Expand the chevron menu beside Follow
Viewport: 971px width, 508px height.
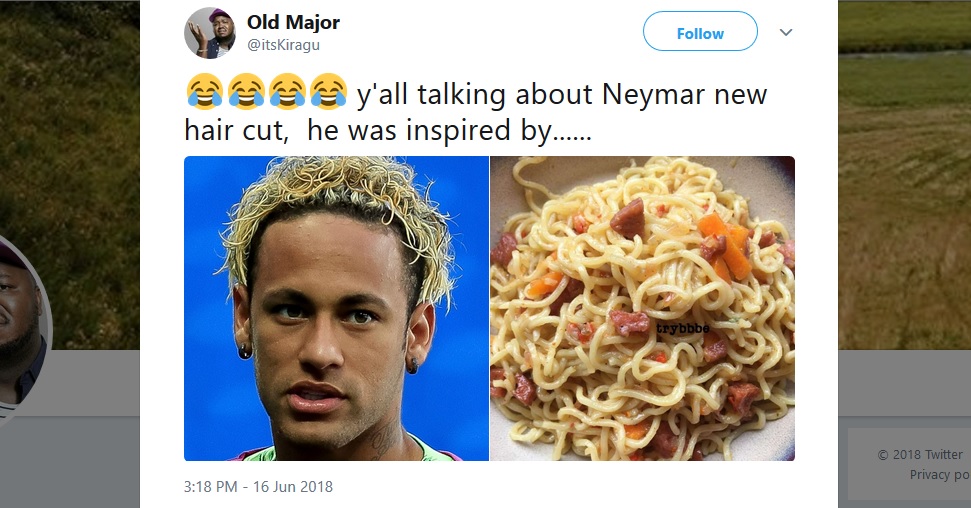[x=785, y=32]
